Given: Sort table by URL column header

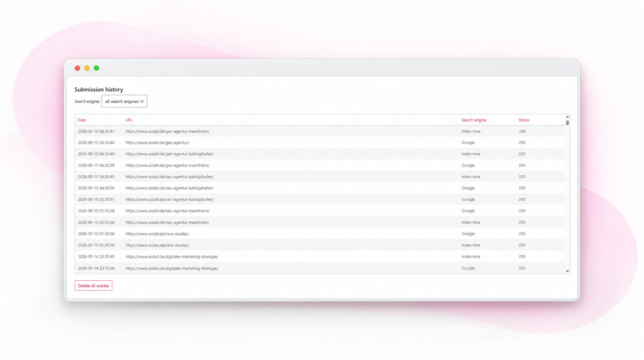Looking at the screenshot, I should [x=129, y=120].
